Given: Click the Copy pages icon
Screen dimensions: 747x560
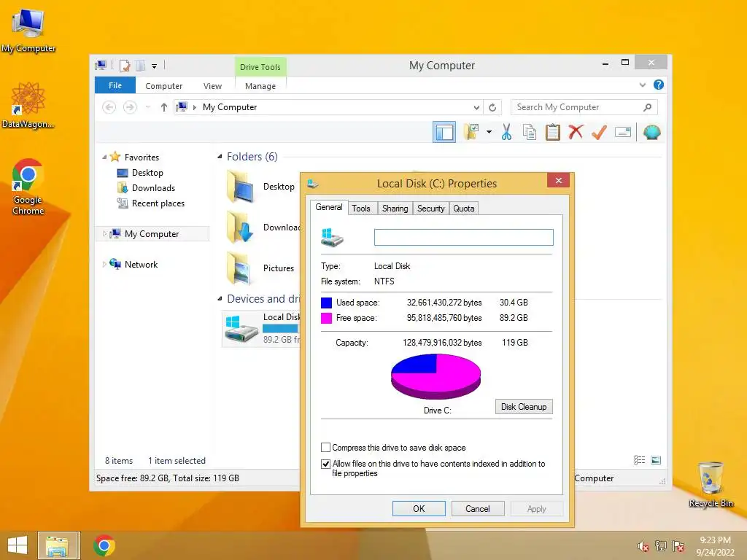Looking at the screenshot, I should tap(530, 132).
